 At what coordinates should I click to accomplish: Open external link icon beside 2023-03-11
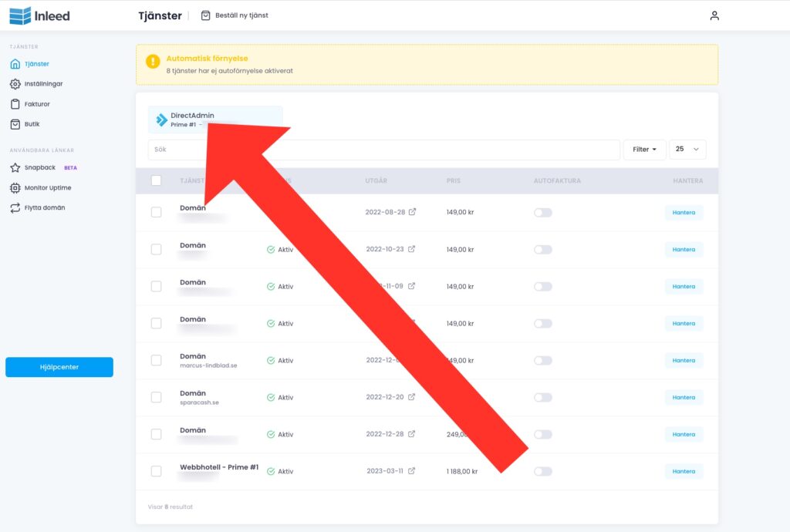(412, 471)
